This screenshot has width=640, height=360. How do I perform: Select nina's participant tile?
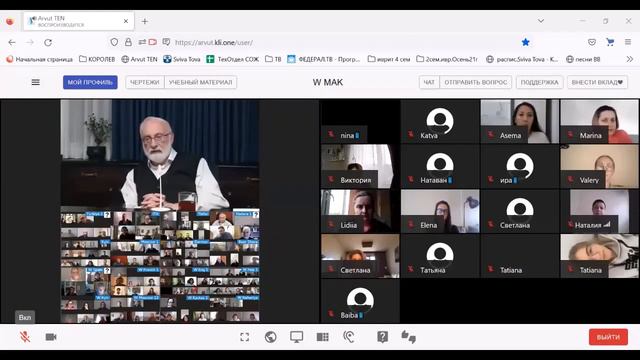(x=360, y=121)
